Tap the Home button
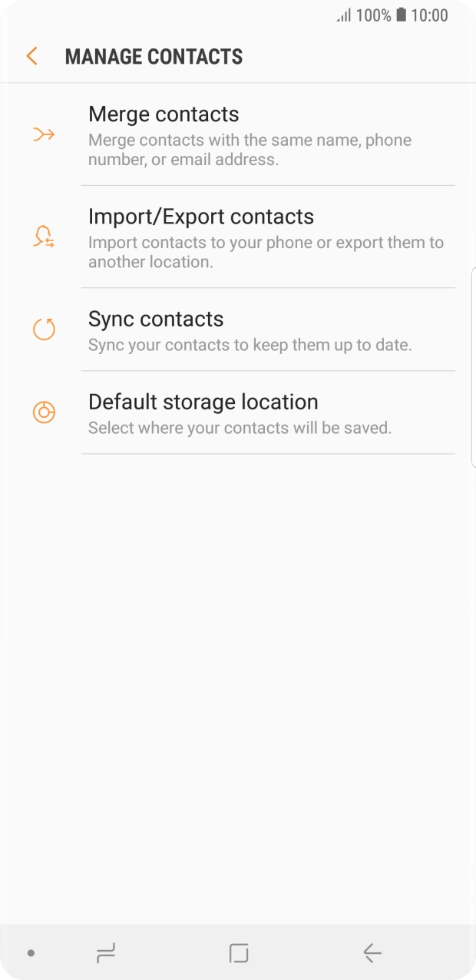Screen dimensions: 476x980 click(239, 952)
